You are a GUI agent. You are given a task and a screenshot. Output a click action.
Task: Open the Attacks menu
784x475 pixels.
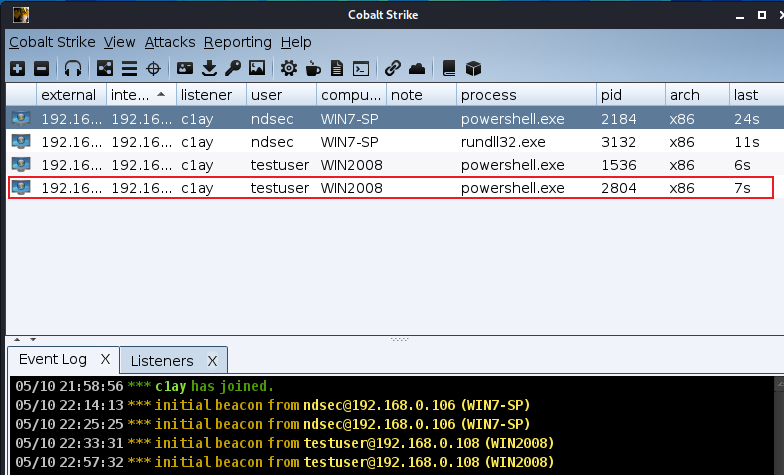[x=170, y=42]
